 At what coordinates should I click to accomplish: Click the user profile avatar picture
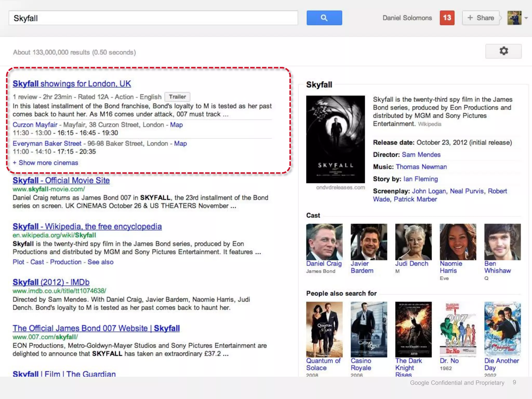(514, 18)
